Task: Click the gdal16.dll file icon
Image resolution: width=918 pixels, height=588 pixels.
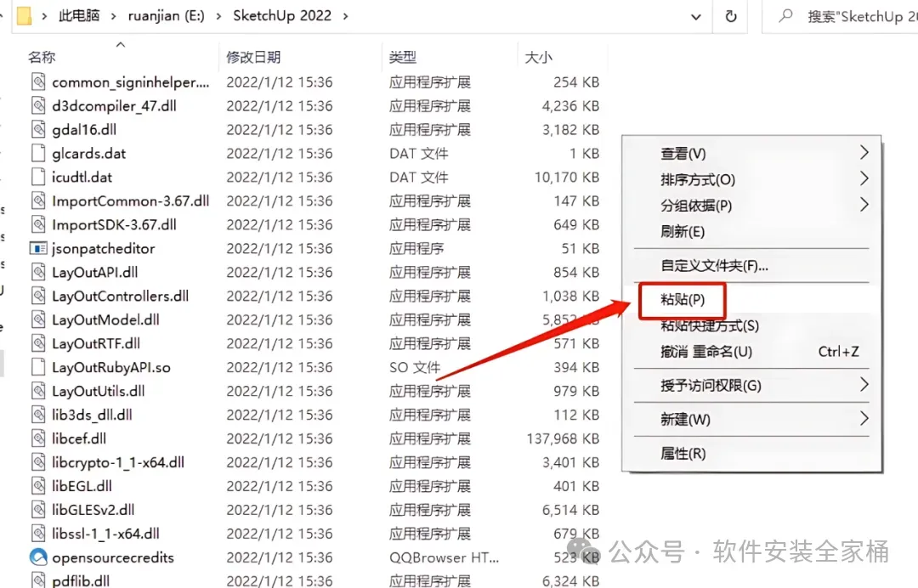Action: click(38, 129)
